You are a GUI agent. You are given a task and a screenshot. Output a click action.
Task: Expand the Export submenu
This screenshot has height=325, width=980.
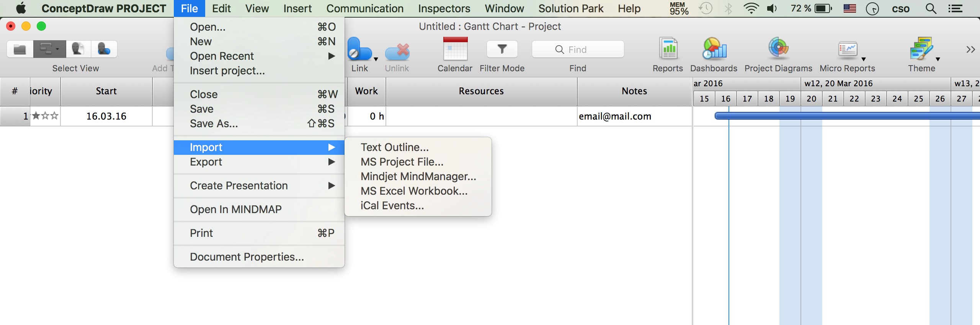tap(259, 162)
